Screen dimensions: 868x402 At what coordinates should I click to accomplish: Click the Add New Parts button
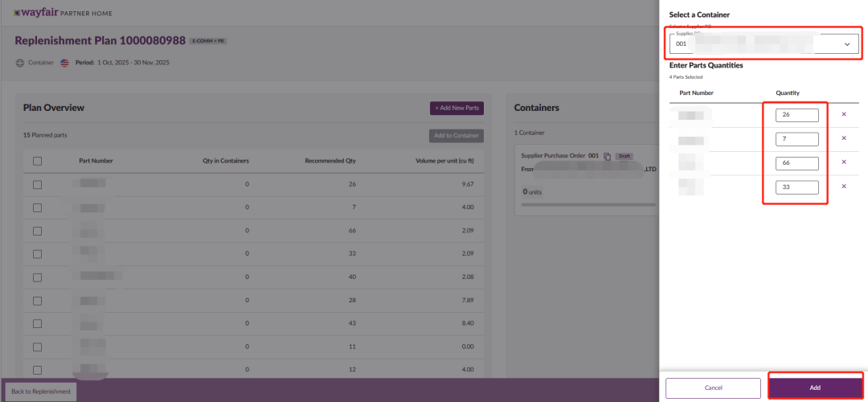tap(457, 108)
